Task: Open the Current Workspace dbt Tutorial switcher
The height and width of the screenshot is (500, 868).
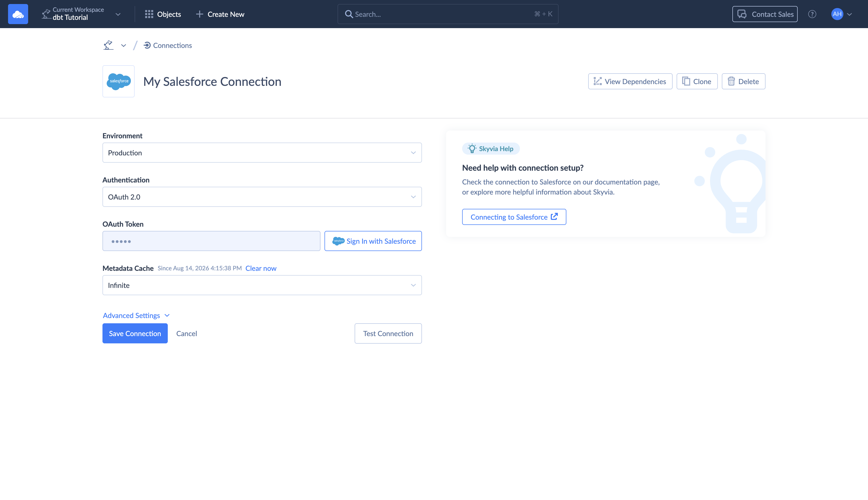Action: click(81, 14)
